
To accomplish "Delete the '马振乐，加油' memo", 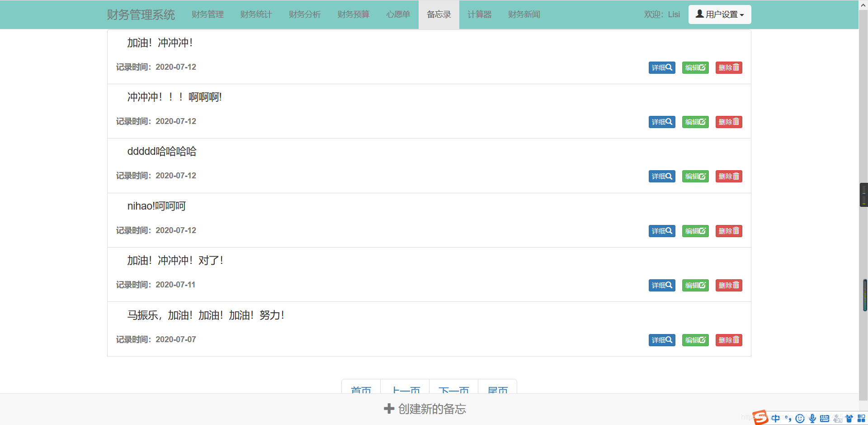I will (729, 340).
